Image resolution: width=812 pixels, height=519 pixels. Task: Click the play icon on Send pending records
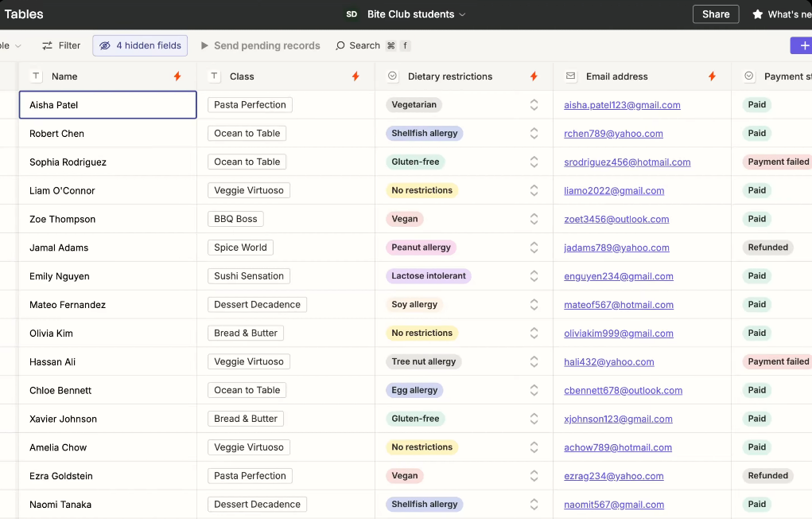tap(204, 45)
